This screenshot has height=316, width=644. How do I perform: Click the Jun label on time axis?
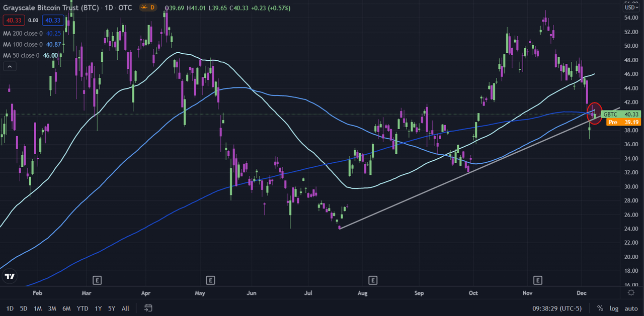click(x=252, y=292)
